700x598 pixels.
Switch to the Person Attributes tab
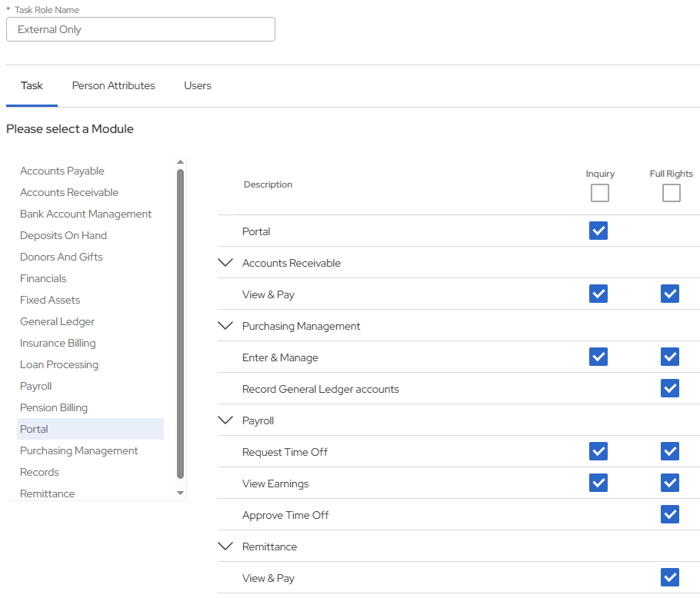click(x=113, y=85)
